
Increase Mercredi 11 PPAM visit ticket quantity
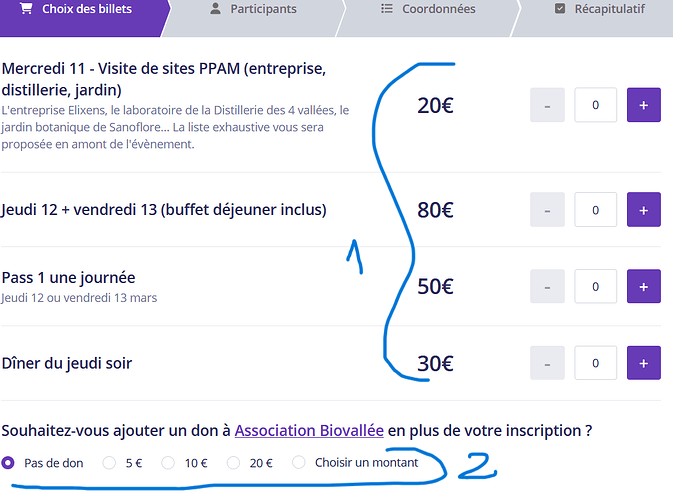coord(643,105)
